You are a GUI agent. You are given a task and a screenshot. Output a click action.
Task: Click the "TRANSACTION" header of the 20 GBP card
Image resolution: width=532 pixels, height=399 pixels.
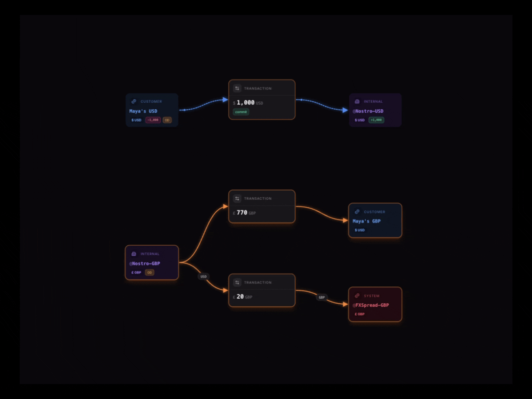point(258,283)
